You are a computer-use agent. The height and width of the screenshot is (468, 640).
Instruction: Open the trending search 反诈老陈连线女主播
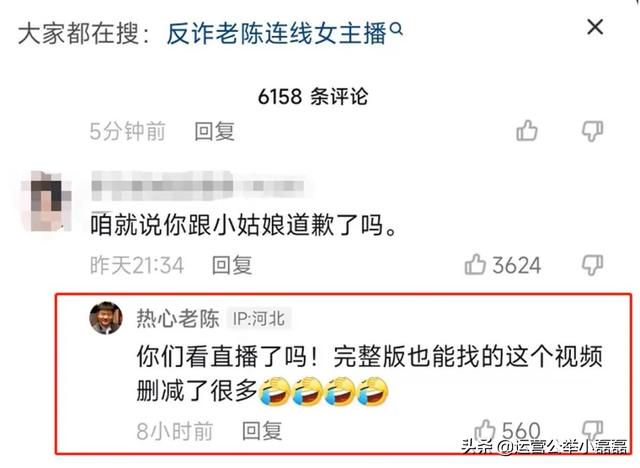(x=277, y=33)
